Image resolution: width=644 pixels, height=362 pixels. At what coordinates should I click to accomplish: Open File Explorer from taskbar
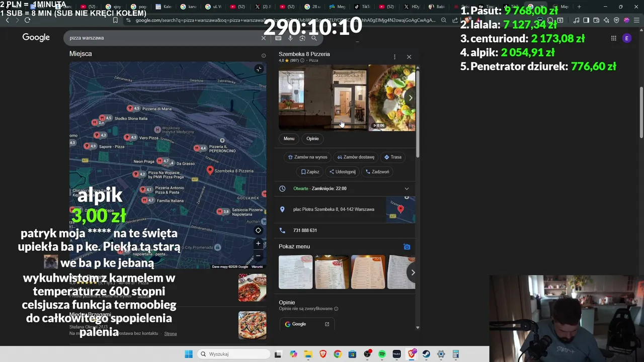click(x=308, y=354)
